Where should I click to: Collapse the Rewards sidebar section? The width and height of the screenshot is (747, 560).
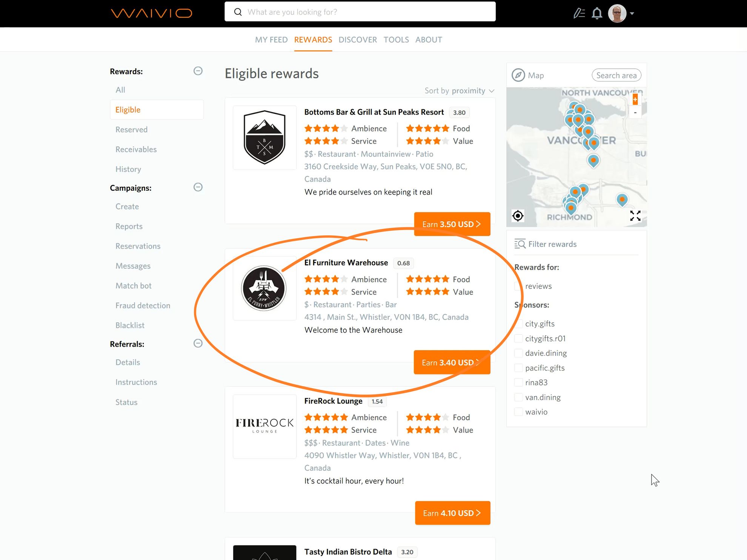(198, 71)
